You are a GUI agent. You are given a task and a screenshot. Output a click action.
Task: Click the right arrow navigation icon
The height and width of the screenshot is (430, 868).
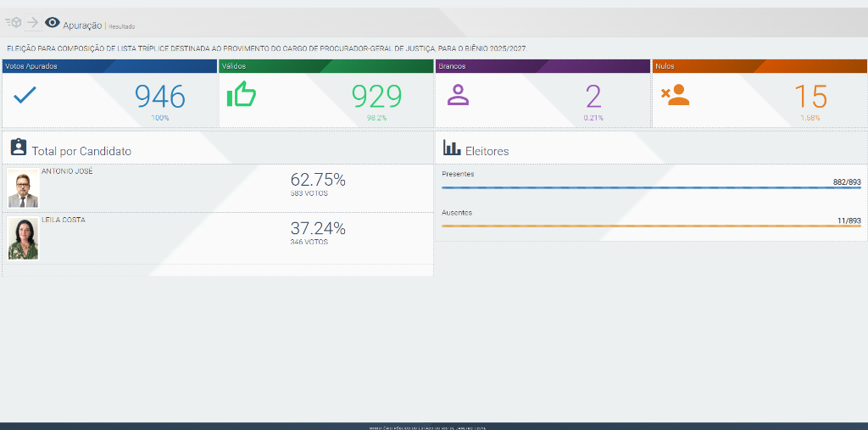tap(32, 23)
